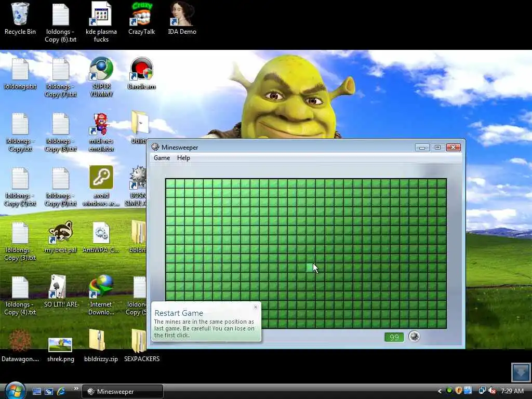This screenshot has height=399, width=532.
Task: Select the Datawagon desktop icon
Action: [x=20, y=347]
